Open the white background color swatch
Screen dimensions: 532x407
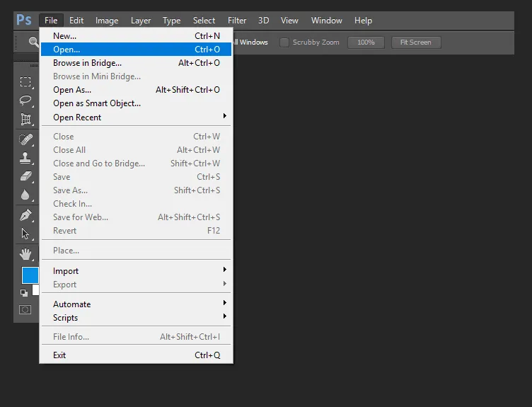(x=35, y=290)
